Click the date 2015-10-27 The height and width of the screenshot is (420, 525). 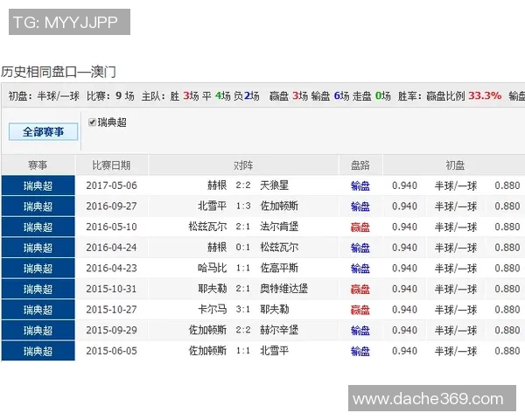click(x=111, y=310)
